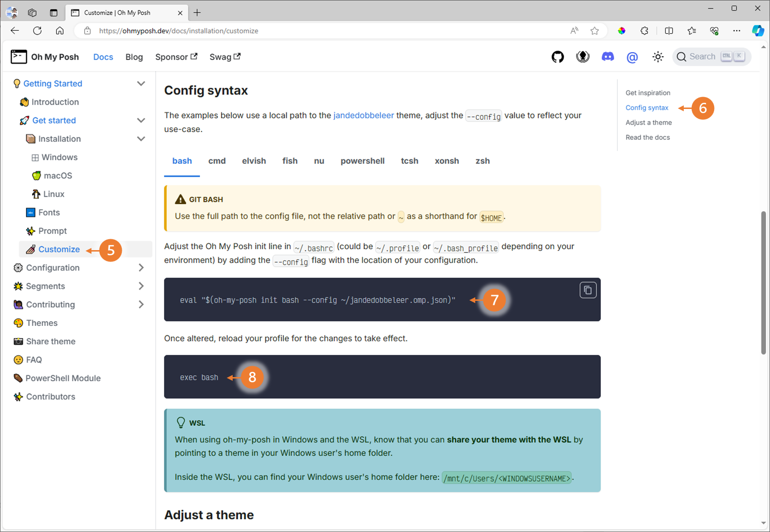Jump to Read the docs section
This screenshot has width=770, height=532.
[647, 137]
